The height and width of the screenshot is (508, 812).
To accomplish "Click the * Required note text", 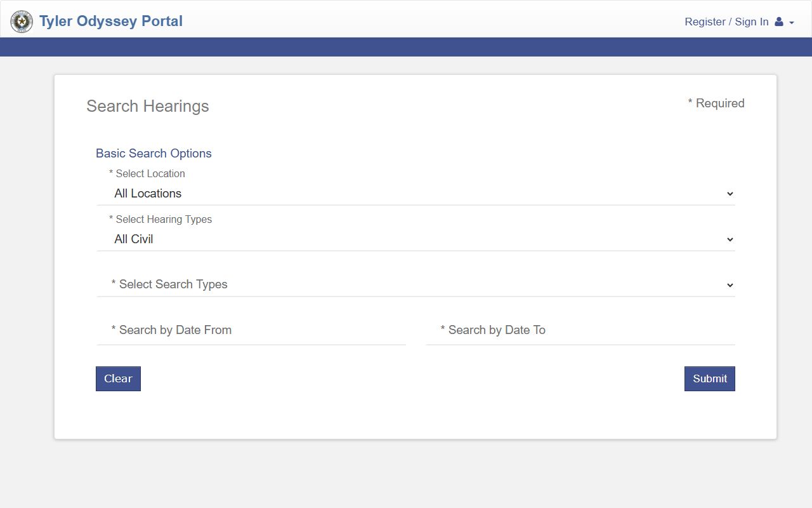I will click(x=716, y=103).
